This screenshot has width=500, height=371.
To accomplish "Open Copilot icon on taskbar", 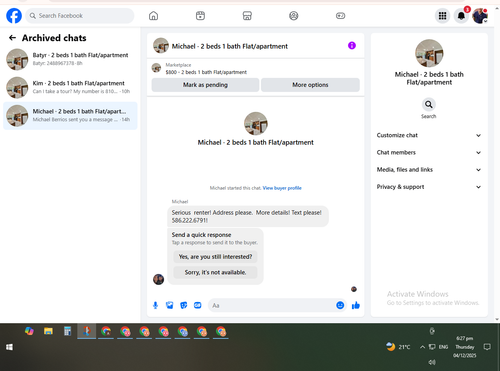I will (29, 331).
